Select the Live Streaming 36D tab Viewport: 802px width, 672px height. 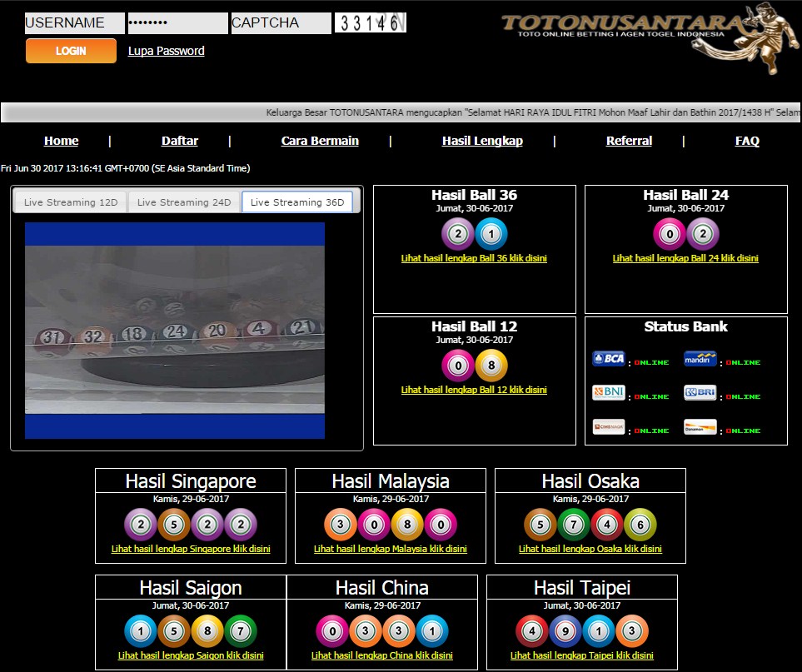click(297, 202)
